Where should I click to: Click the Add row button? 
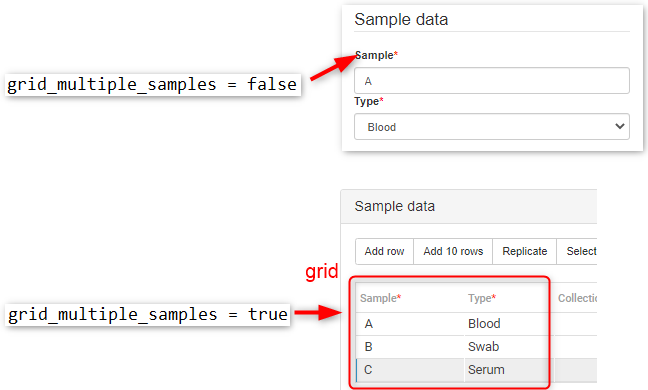(384, 251)
